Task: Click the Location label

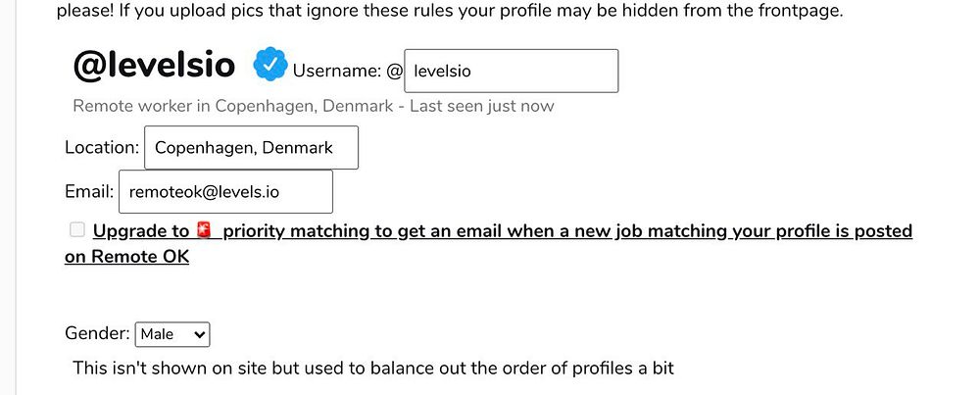Action: point(102,148)
